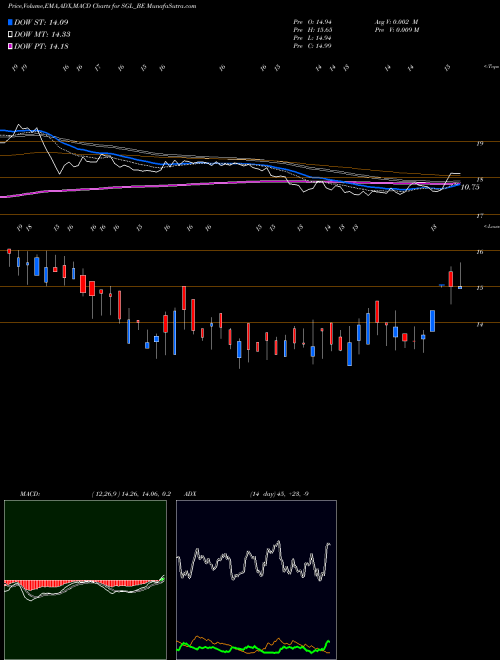Select the 'DOW ST: 14.09' legend text
Screen dimensions: 500x660
(41, 22)
